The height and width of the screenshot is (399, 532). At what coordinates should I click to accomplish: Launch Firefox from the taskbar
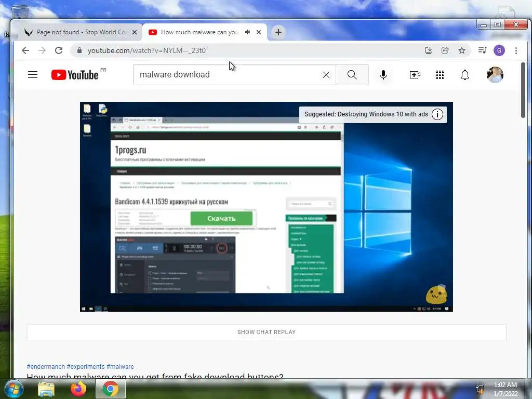(78, 389)
